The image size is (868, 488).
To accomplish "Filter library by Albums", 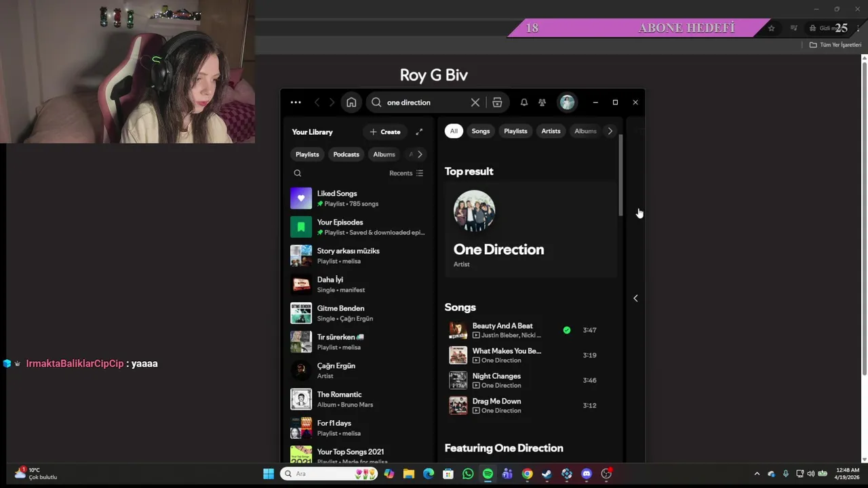I will pyautogui.click(x=384, y=154).
